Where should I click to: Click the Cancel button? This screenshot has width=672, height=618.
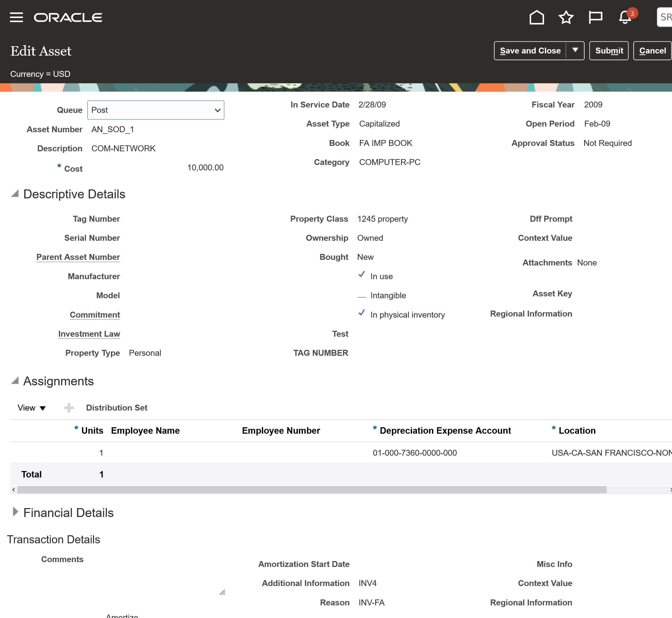click(x=652, y=51)
